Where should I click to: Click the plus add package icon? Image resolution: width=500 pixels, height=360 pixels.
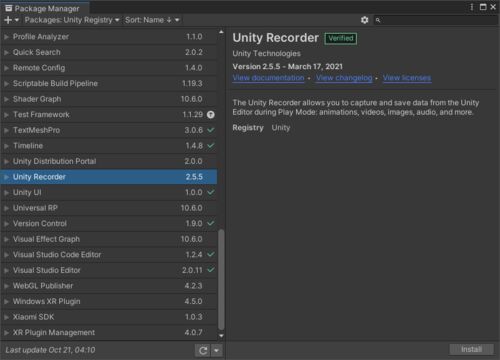(x=8, y=20)
